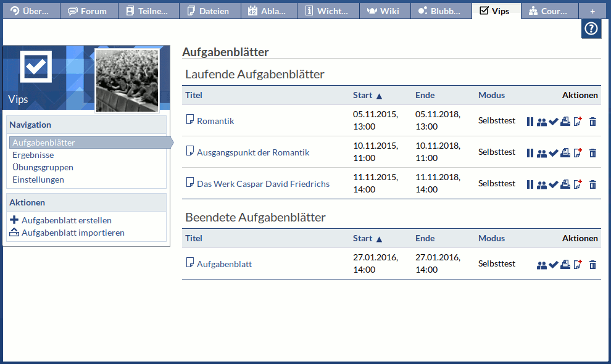
Task: Open the Wiki tab
Action: (383, 11)
